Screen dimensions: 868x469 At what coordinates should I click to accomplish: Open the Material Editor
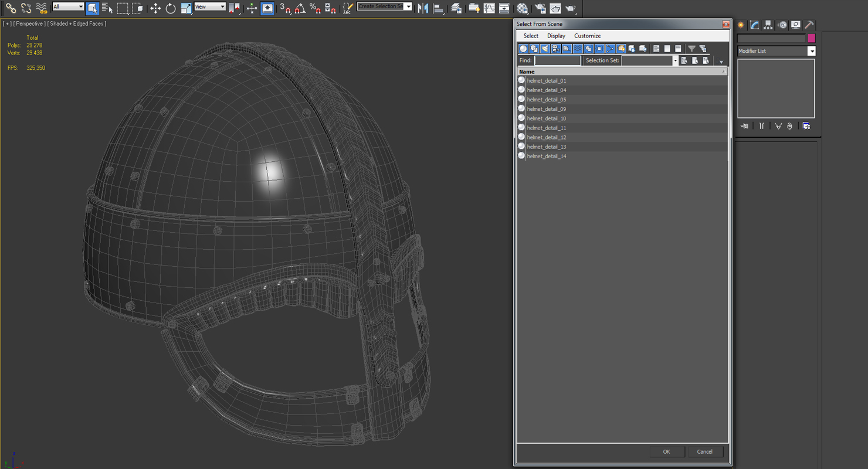pos(522,8)
